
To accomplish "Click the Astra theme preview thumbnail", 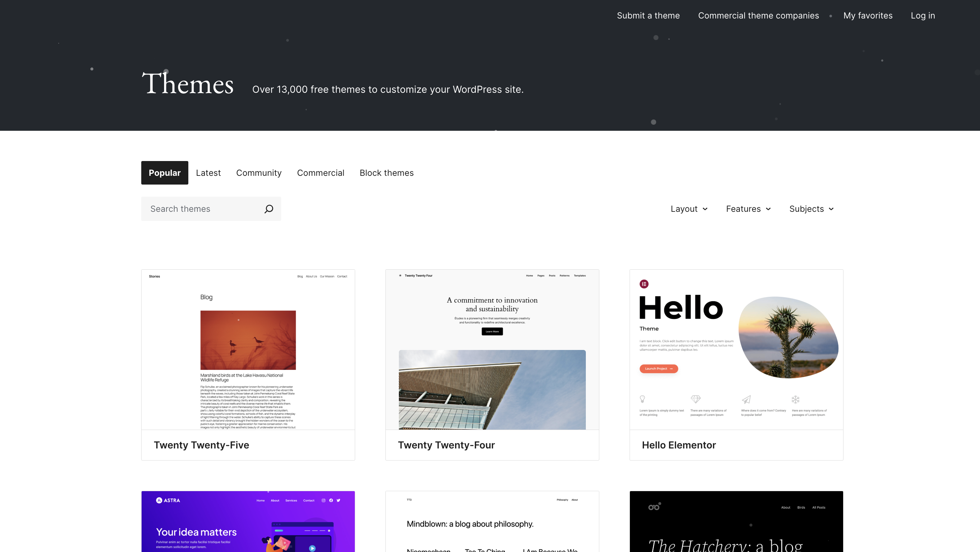I will [x=248, y=522].
